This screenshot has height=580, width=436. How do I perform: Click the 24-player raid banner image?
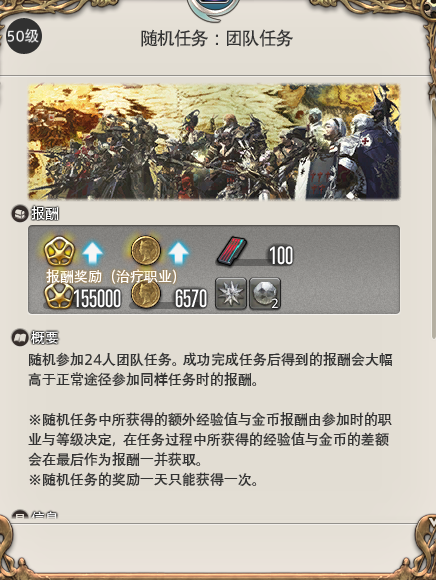[x=214, y=142]
